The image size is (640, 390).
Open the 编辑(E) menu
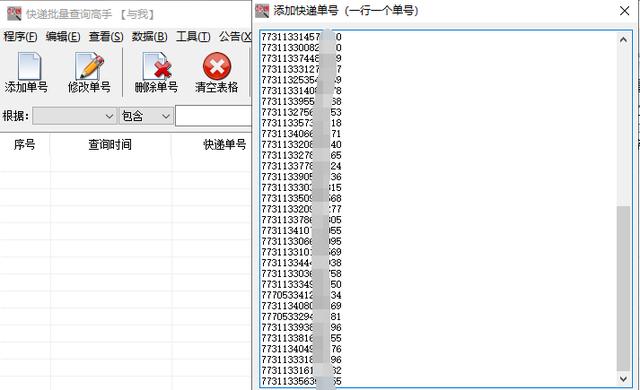click(x=63, y=37)
